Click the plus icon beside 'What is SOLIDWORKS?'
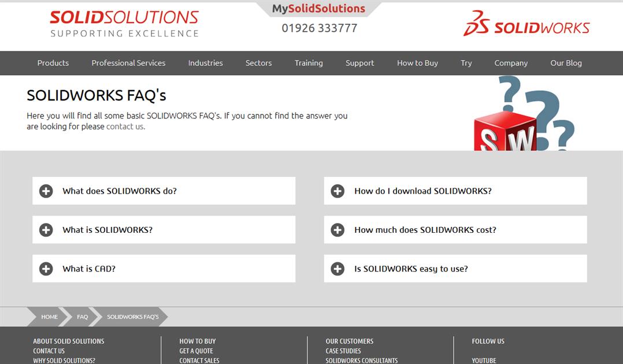 click(x=46, y=229)
